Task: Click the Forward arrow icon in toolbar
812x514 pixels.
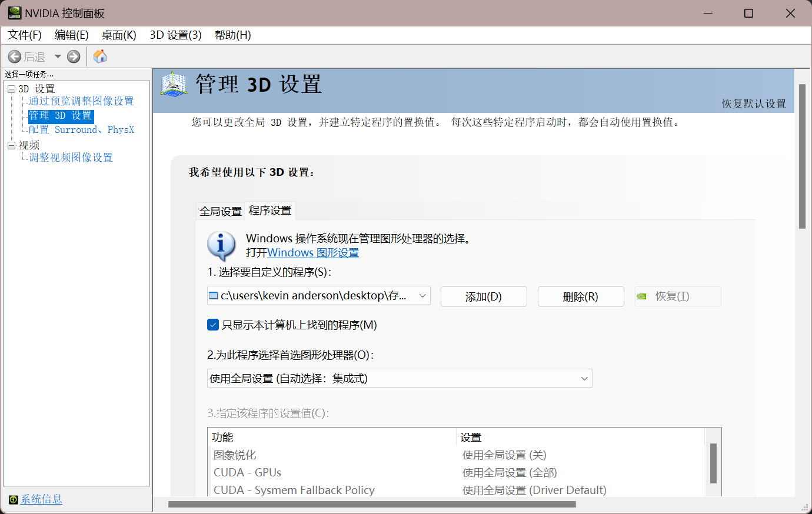Action: pos(74,56)
